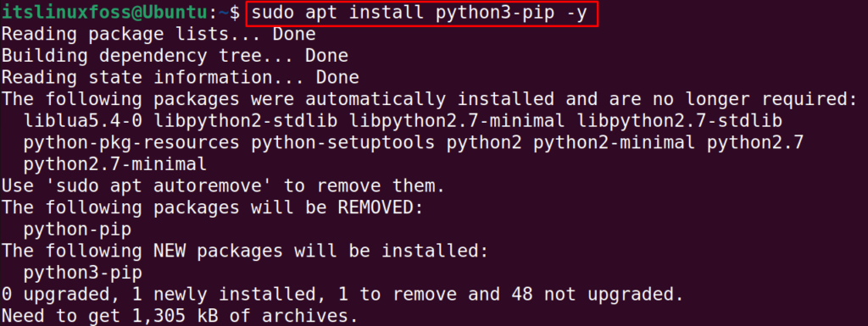The image size is (868, 326).
Task: Click 'Reading state information... Done' line
Action: [x=180, y=77]
